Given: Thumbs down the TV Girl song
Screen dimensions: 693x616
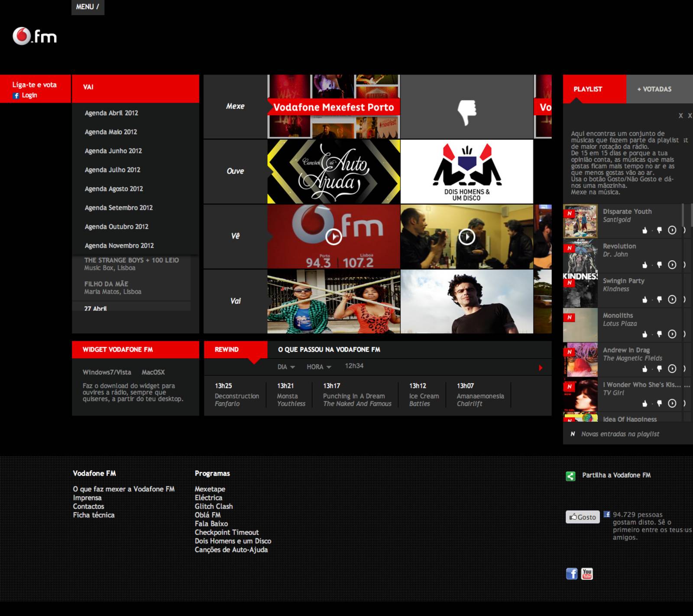Looking at the screenshot, I should (x=659, y=403).
